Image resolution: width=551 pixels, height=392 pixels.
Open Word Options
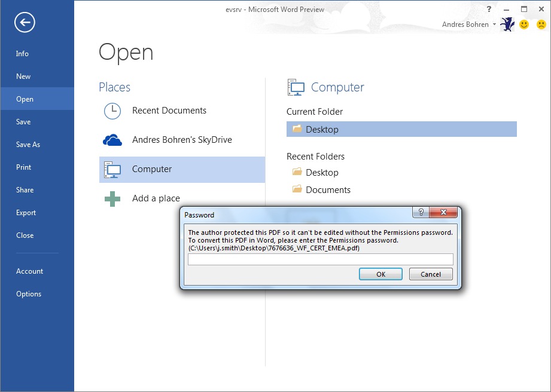click(x=29, y=294)
